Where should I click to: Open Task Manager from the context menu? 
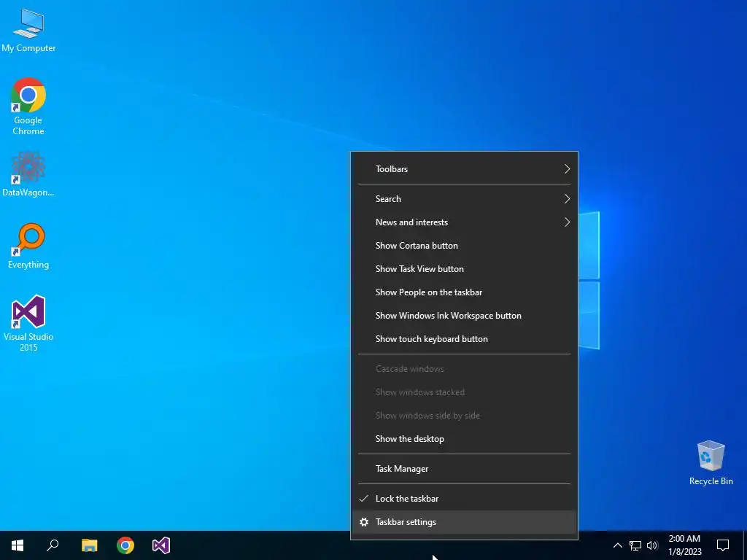pyautogui.click(x=464, y=469)
